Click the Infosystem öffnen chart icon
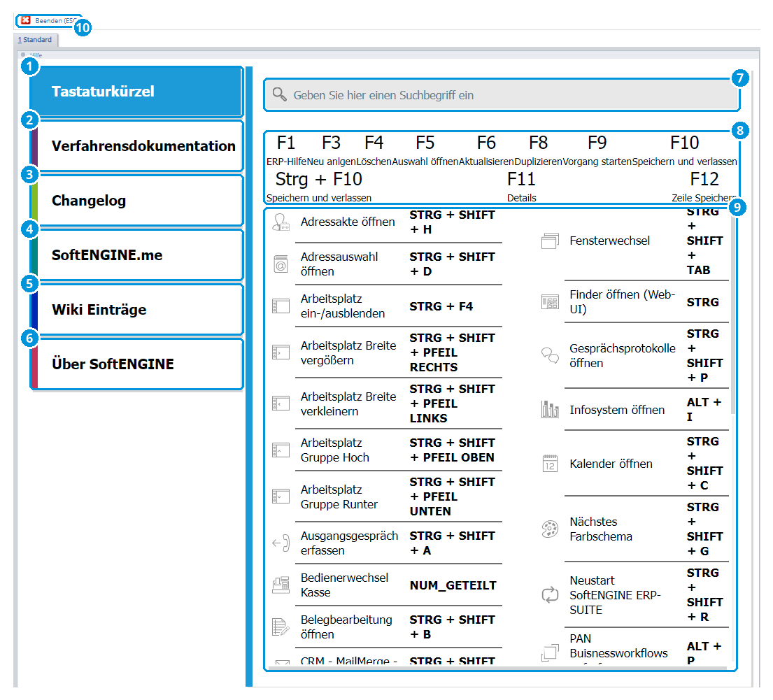 pos(550,410)
